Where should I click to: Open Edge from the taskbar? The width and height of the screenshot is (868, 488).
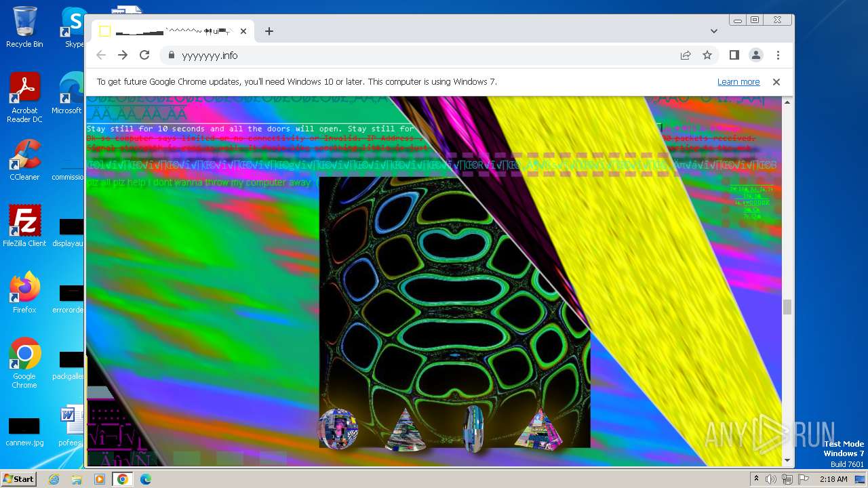pyautogui.click(x=145, y=479)
